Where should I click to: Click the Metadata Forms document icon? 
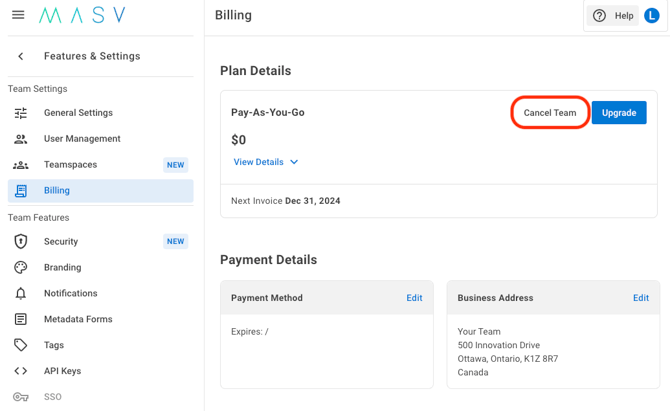click(21, 319)
